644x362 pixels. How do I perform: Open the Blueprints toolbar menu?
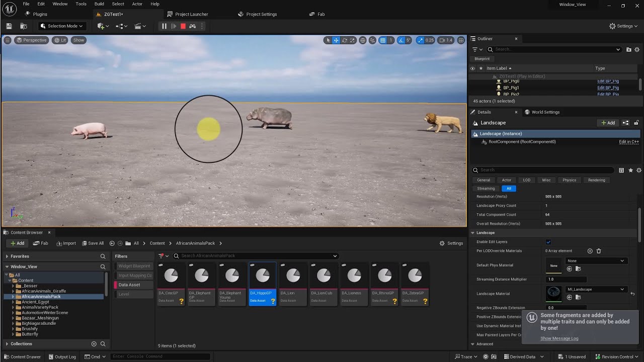pos(121,26)
